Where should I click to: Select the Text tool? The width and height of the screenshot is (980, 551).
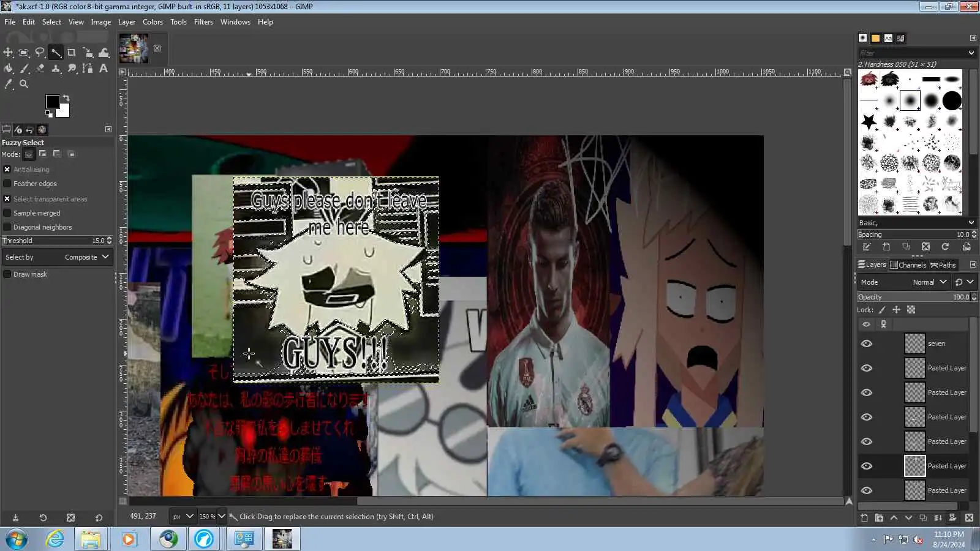[104, 69]
